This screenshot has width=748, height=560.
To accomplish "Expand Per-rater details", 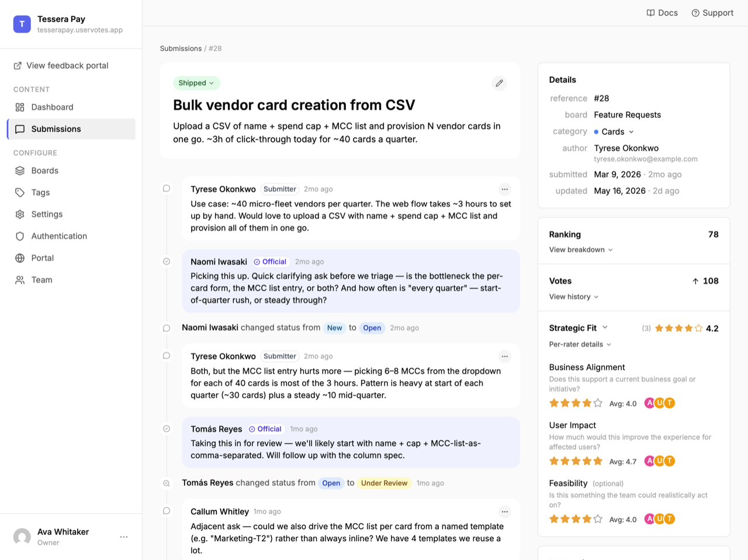I will (x=580, y=345).
